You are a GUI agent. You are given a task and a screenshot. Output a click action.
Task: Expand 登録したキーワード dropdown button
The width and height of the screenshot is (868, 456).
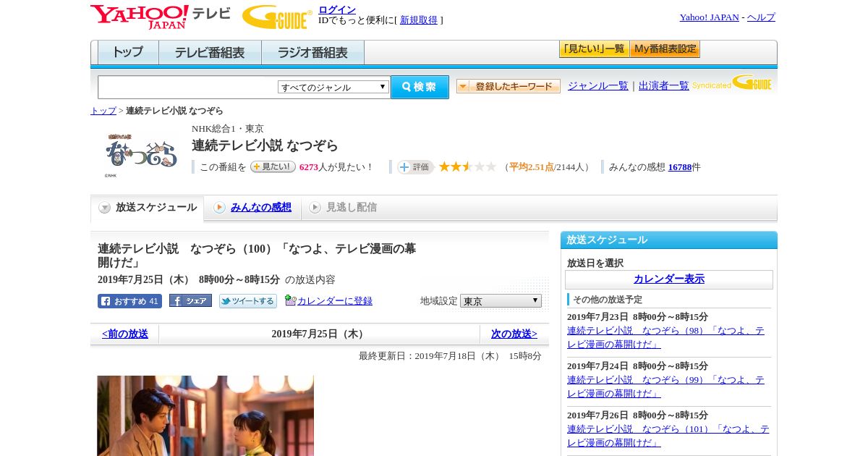(509, 86)
